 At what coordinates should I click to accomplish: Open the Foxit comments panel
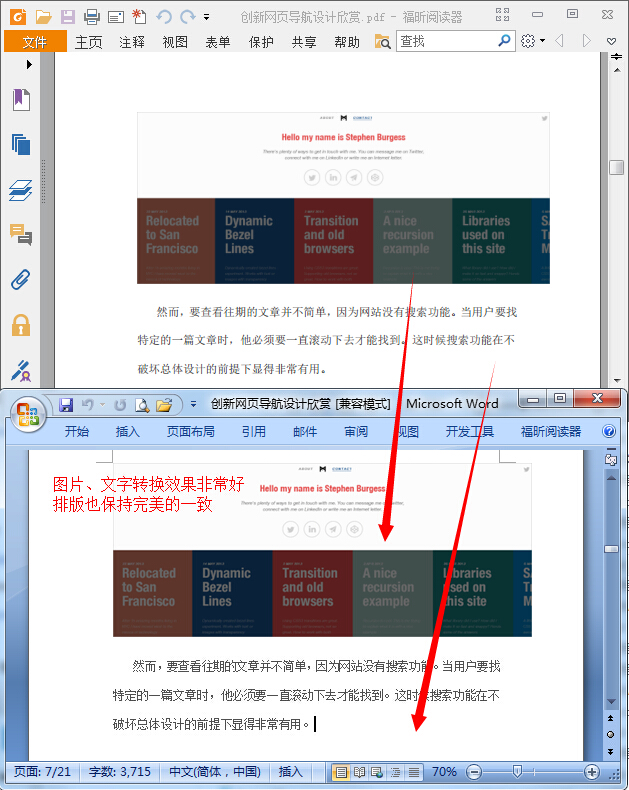click(21, 234)
